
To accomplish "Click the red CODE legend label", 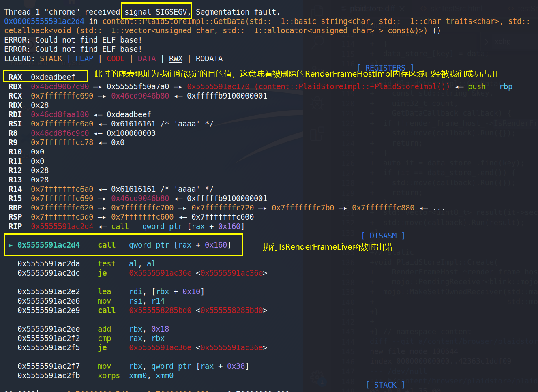I will (116, 59).
